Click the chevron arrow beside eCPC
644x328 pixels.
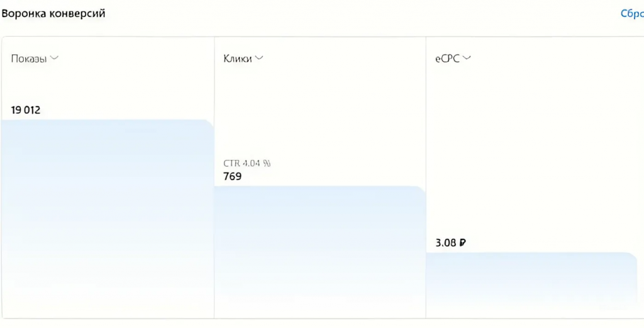point(467,58)
